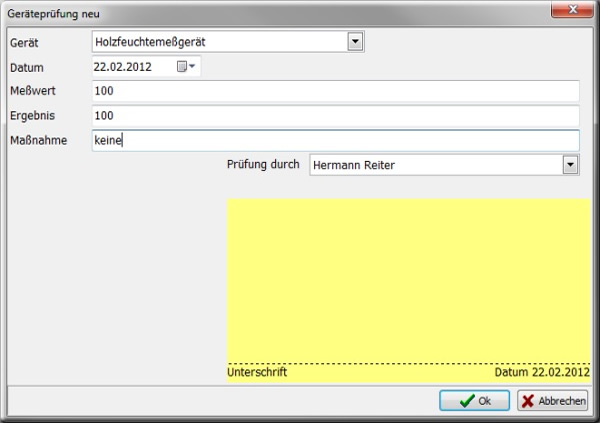Select the Hermann Reiter combo box
The width and height of the screenshot is (600, 423).
click(444, 165)
